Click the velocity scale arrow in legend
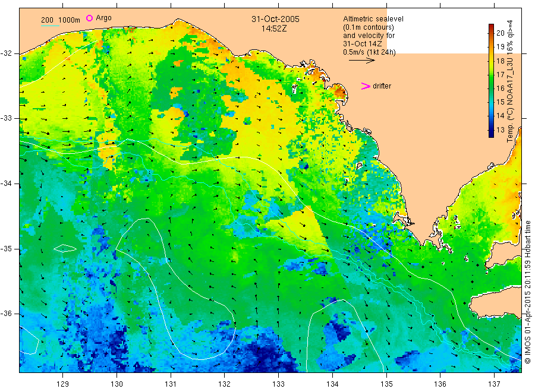 pyautogui.click(x=361, y=61)
